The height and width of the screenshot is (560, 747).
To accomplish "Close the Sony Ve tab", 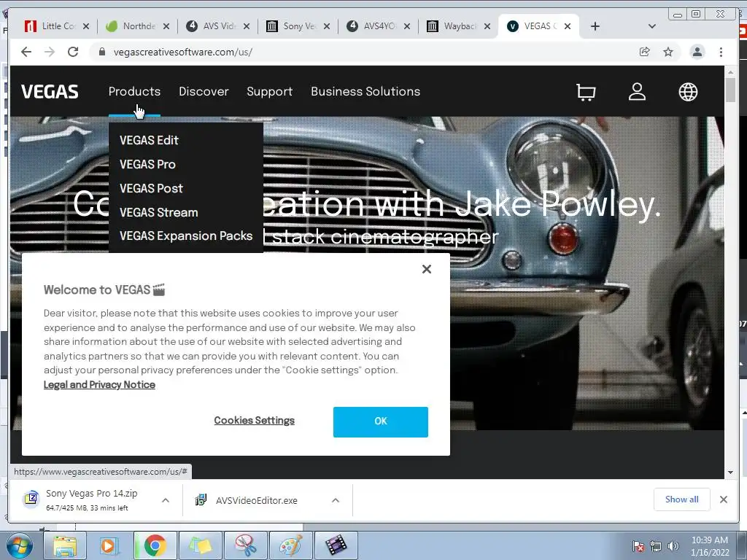I will pyautogui.click(x=326, y=26).
